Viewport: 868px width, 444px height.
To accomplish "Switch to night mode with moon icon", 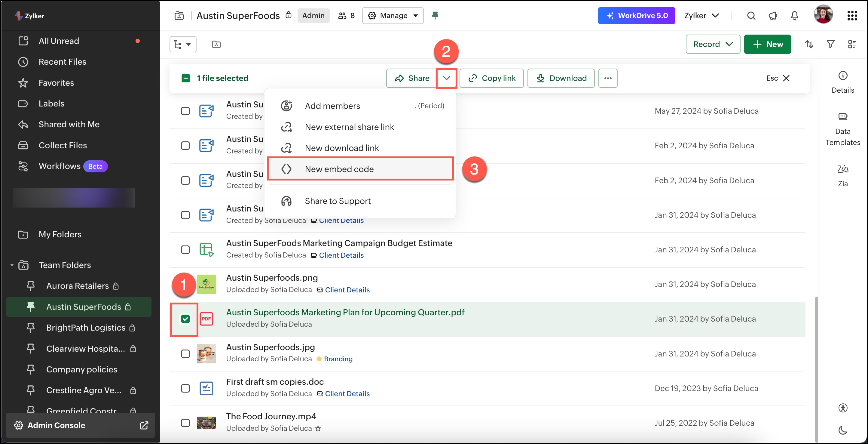I will (843, 430).
